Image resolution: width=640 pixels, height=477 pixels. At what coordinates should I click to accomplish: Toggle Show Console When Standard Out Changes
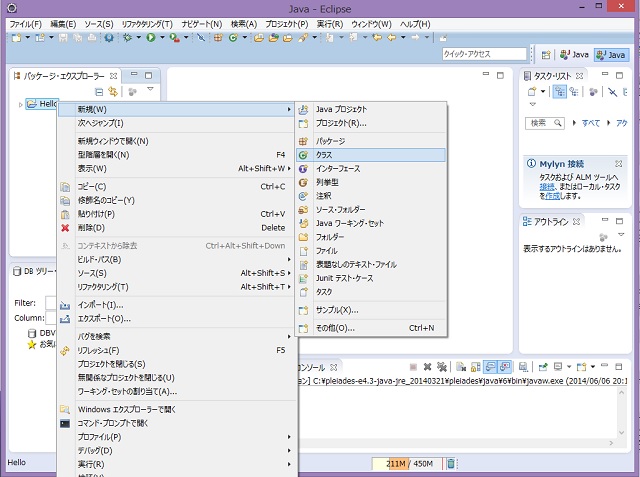coord(490,367)
